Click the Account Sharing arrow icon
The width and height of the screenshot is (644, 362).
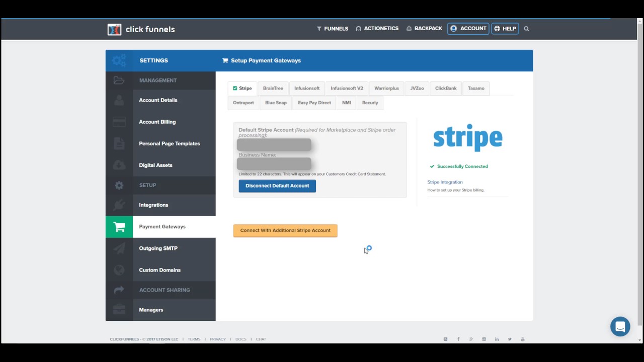[119, 290]
